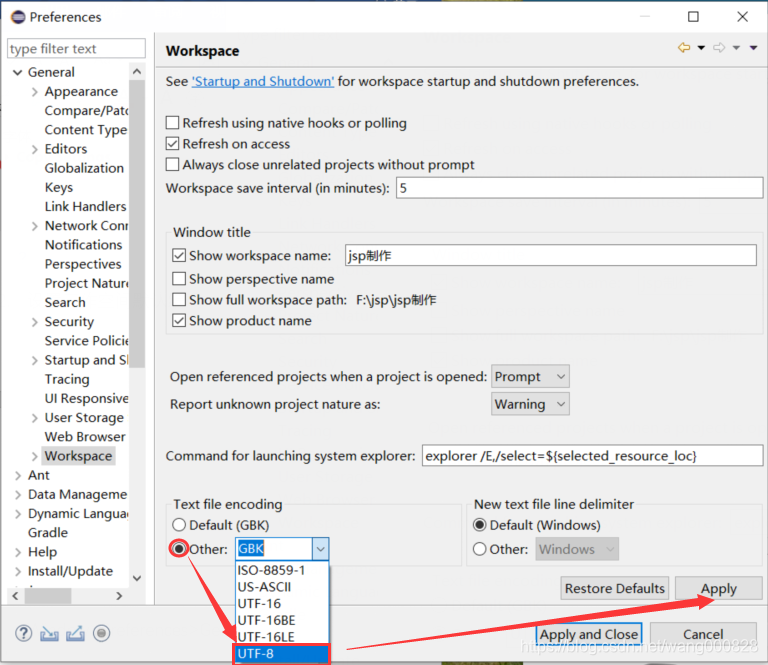Image resolution: width=768 pixels, height=665 pixels.
Task: Choose US-ASCII from encoding list
Action: 282,587
